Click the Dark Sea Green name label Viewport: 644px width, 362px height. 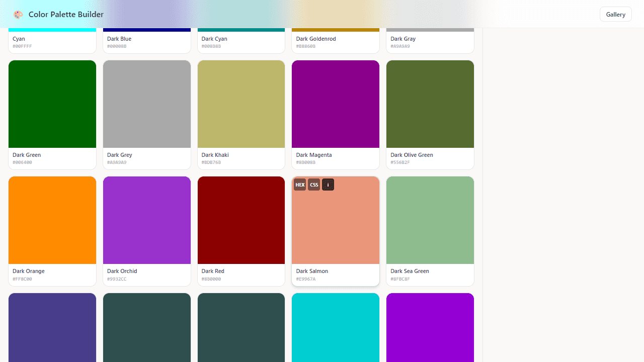[x=410, y=271]
